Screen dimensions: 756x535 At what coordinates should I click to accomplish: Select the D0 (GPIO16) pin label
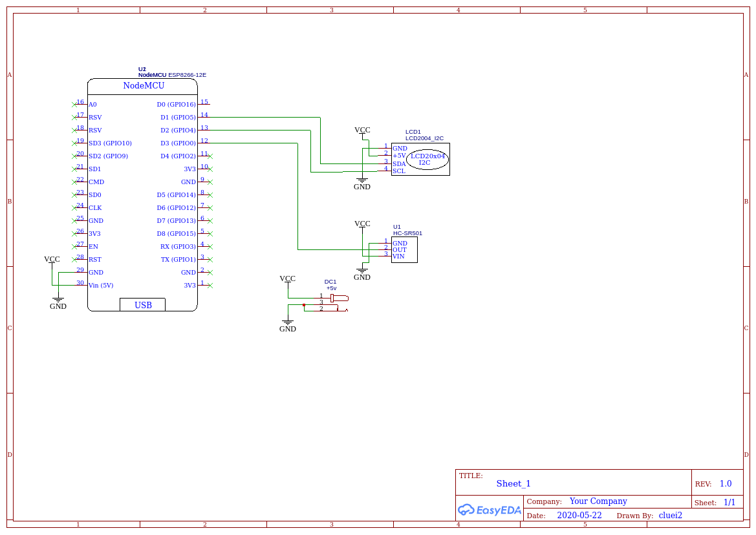(x=177, y=105)
